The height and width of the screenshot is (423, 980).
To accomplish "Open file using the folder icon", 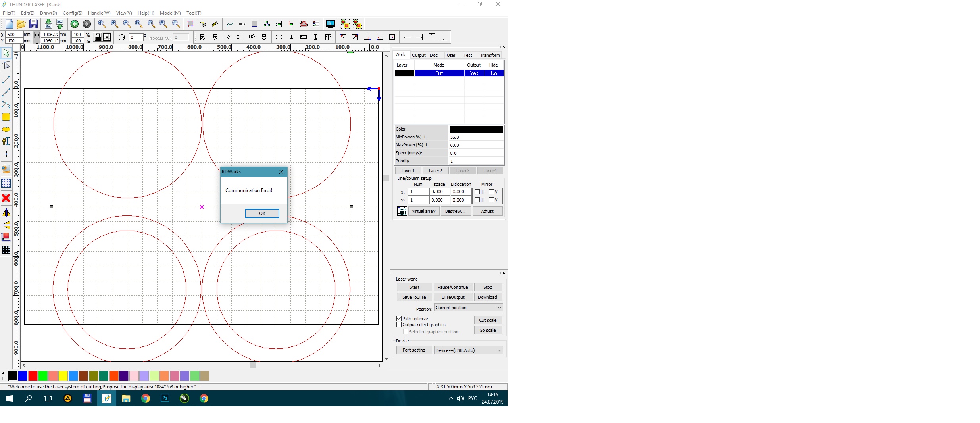I will (21, 24).
